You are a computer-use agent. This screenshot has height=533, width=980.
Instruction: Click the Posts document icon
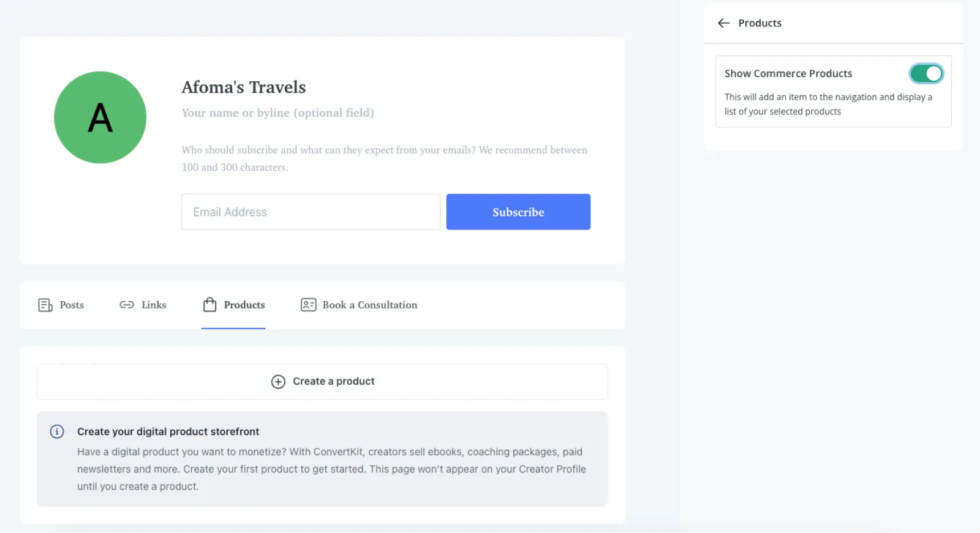point(45,305)
